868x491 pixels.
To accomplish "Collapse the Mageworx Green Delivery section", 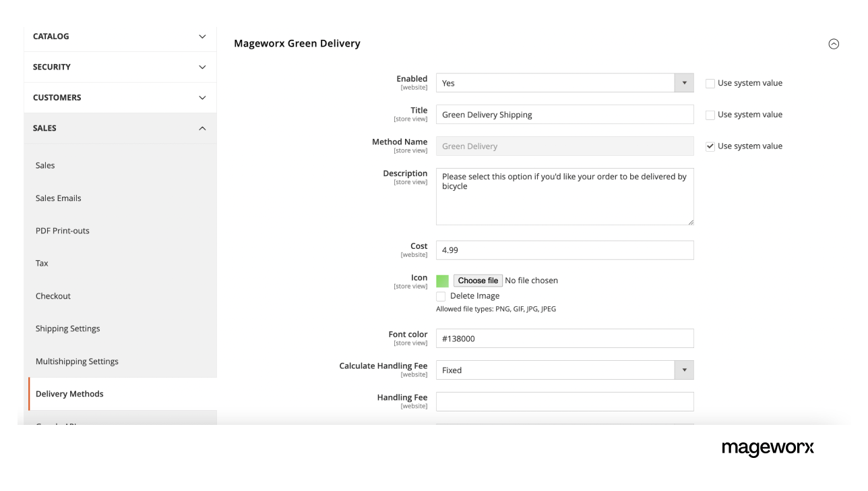I will click(834, 43).
